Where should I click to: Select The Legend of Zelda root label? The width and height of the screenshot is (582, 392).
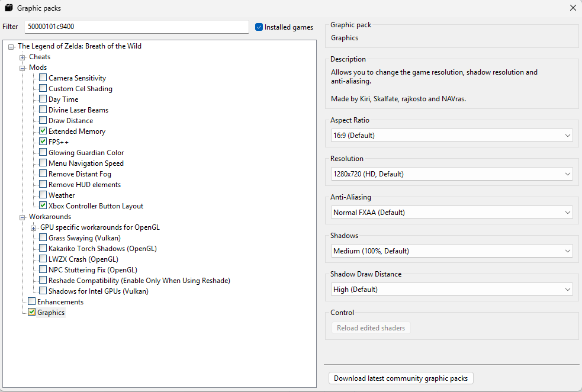79,46
